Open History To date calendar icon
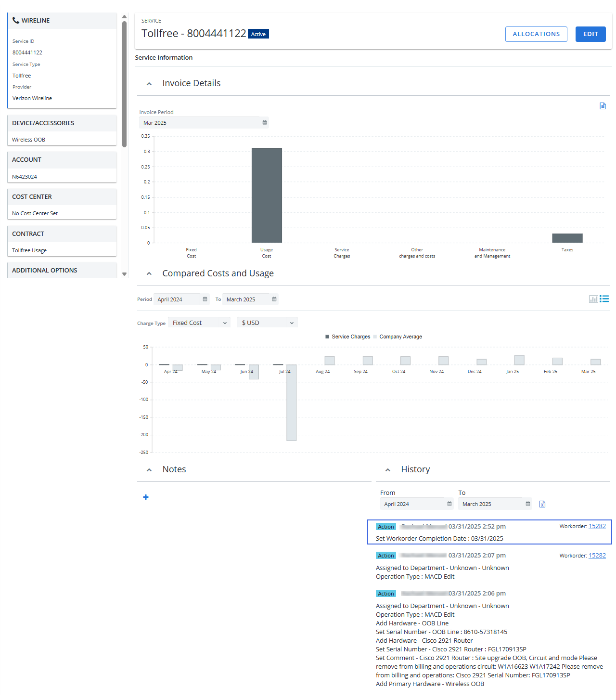Image resolution: width=616 pixels, height=700 pixels. [528, 504]
